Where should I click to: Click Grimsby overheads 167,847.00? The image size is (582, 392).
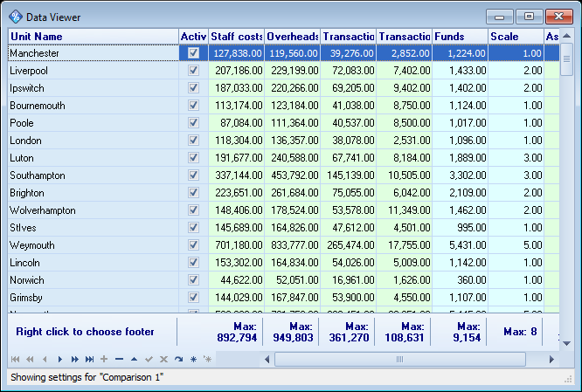coord(293,298)
